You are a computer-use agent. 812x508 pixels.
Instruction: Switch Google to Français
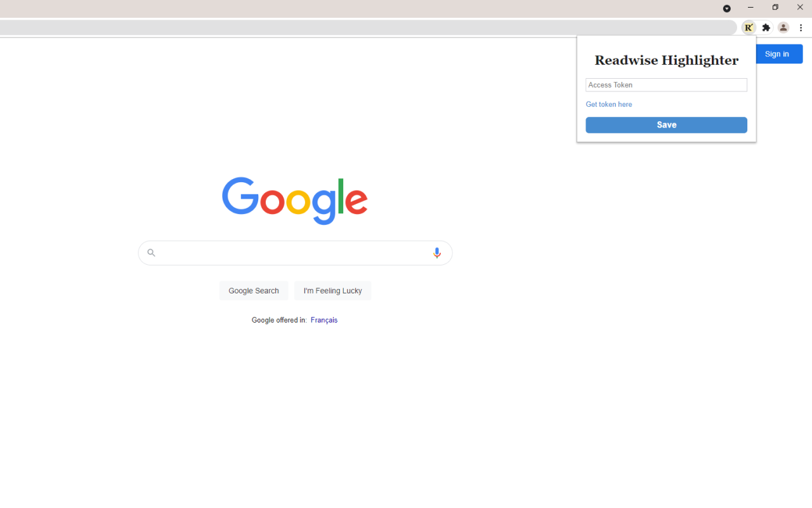[x=324, y=320]
